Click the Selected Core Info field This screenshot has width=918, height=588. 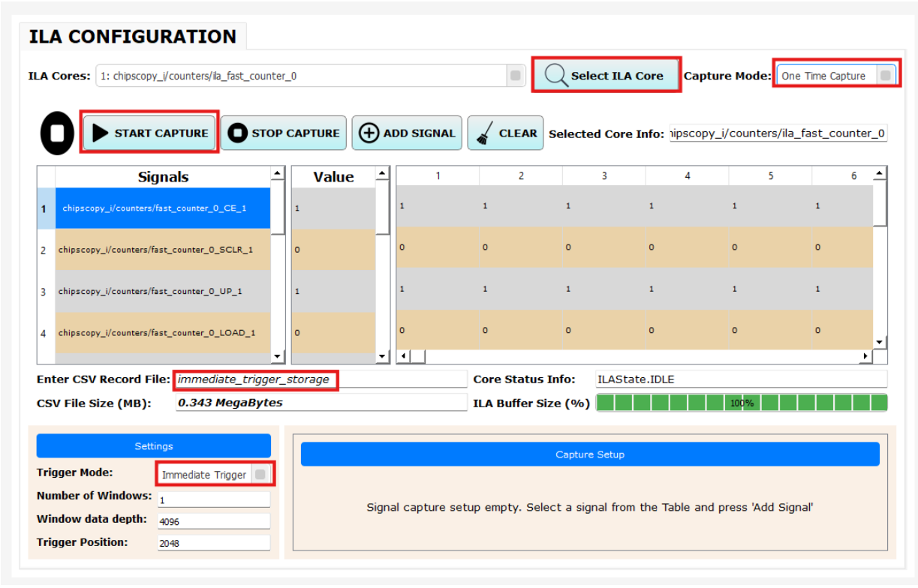pos(778,133)
